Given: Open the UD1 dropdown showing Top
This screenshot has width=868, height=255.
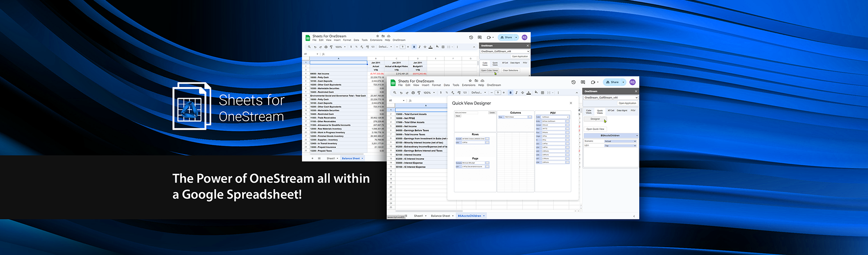Looking at the screenshot, I should 620,146.
